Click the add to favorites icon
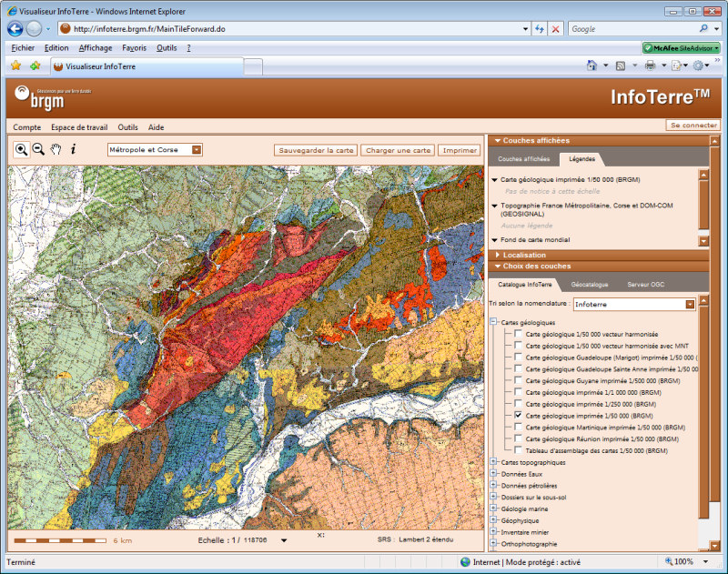The height and width of the screenshot is (574, 728). click(x=35, y=65)
